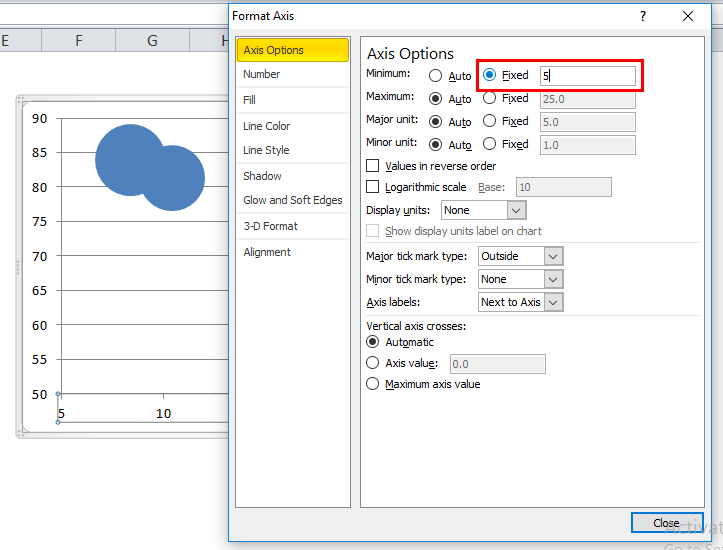This screenshot has height=550, width=723.
Task: Select Fixed option for Major unit
Action: (x=489, y=121)
